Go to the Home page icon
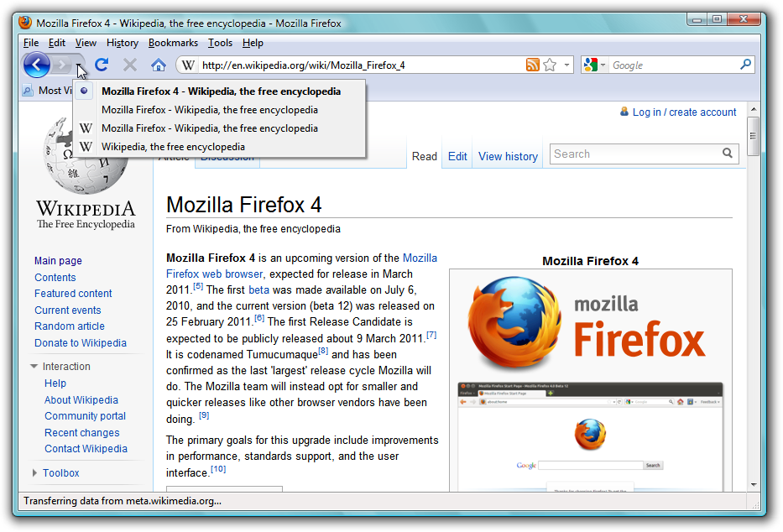The height and width of the screenshot is (532, 783). pyautogui.click(x=159, y=65)
